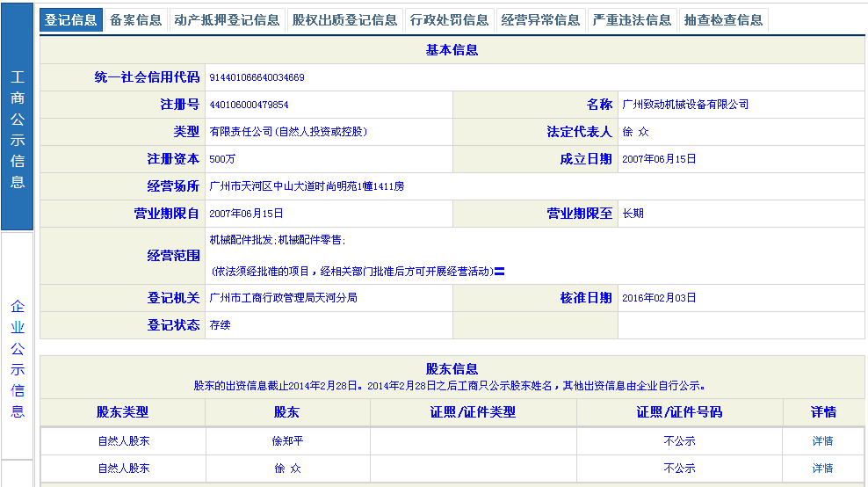This screenshot has height=487, width=868.
Task: Open the 股权出质登记信息 tab
Action: pos(344,20)
